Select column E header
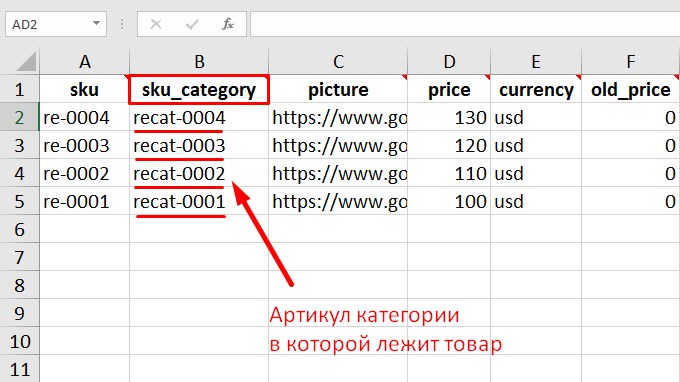The width and height of the screenshot is (680, 382). point(536,61)
